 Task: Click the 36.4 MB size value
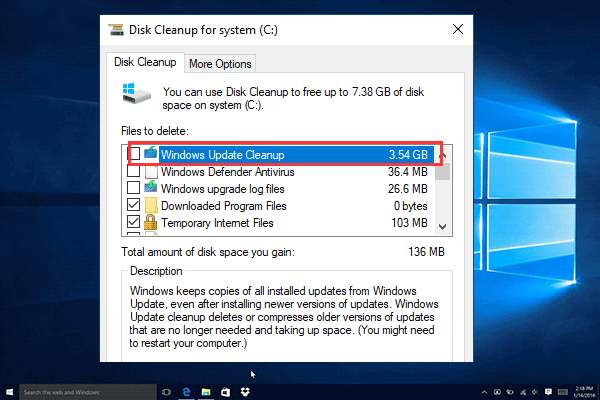tap(408, 172)
